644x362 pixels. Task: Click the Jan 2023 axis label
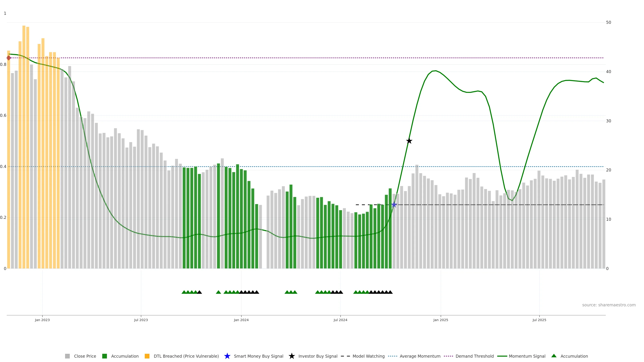[42, 320]
